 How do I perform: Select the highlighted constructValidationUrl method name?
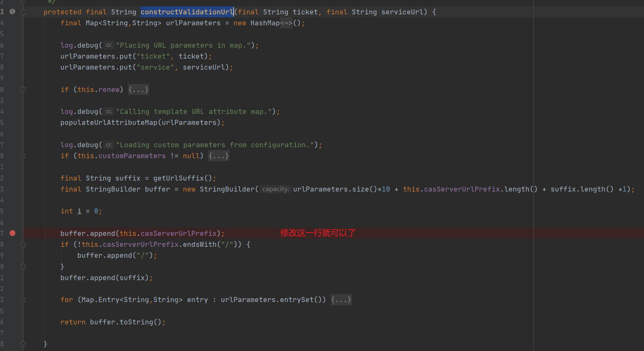click(187, 12)
